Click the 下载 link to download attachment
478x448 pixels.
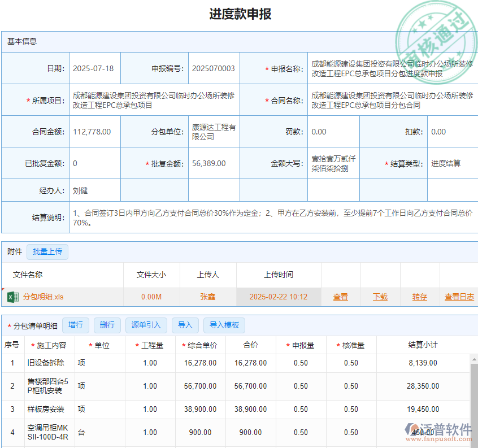click(x=380, y=296)
